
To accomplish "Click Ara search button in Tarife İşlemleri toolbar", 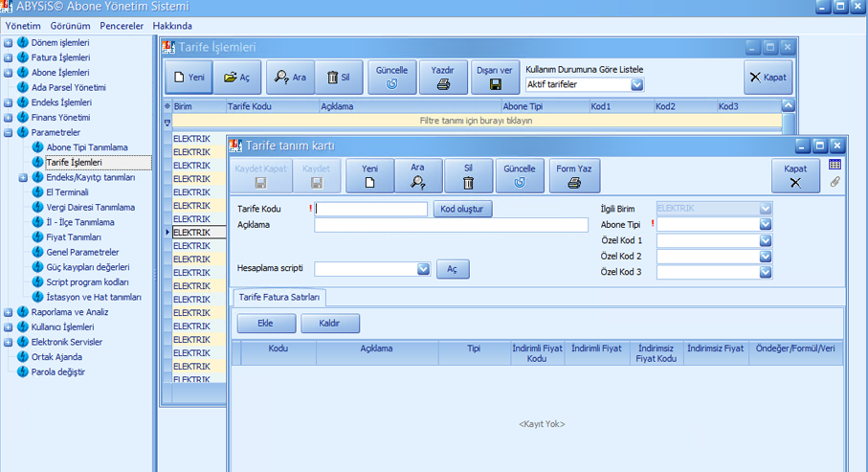I will click(x=290, y=77).
